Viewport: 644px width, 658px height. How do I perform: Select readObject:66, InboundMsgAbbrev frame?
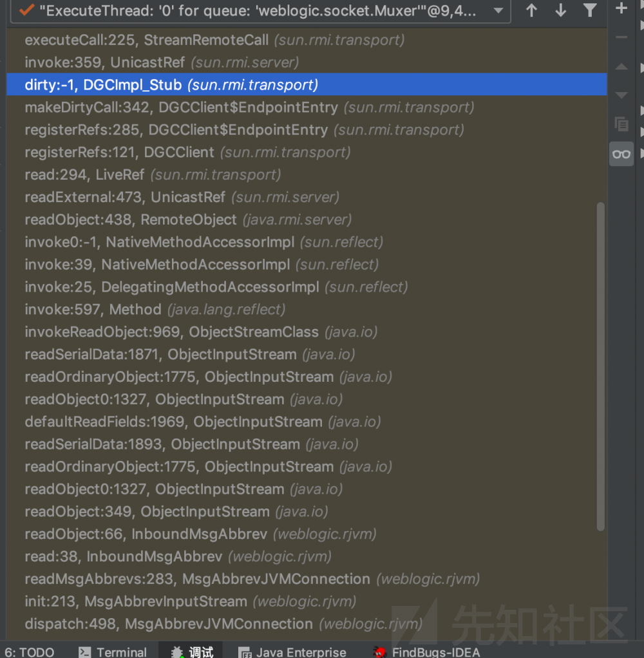tap(307, 534)
